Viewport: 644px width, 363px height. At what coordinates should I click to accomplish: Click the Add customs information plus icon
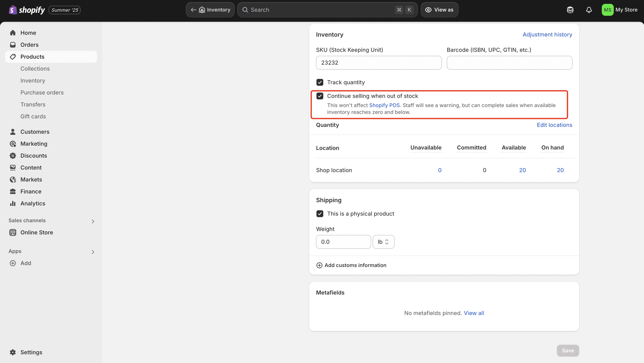pos(319,265)
